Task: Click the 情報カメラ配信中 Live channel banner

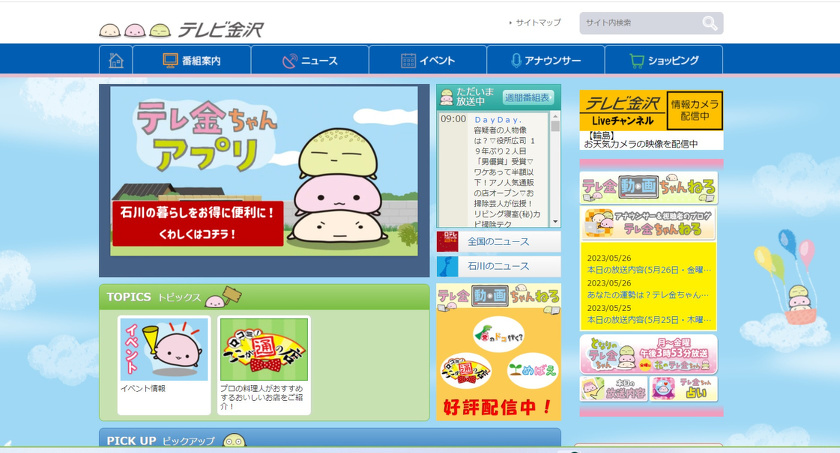Action: click(x=650, y=110)
